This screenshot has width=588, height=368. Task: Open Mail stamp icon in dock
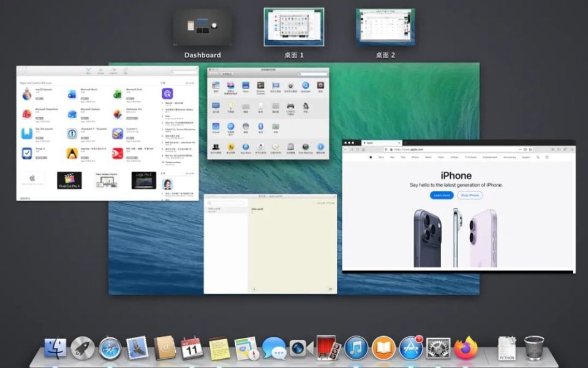[x=137, y=348]
